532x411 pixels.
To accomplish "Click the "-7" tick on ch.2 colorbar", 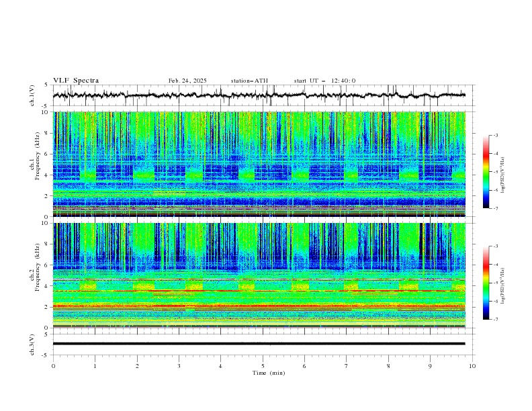I will 495,320.
